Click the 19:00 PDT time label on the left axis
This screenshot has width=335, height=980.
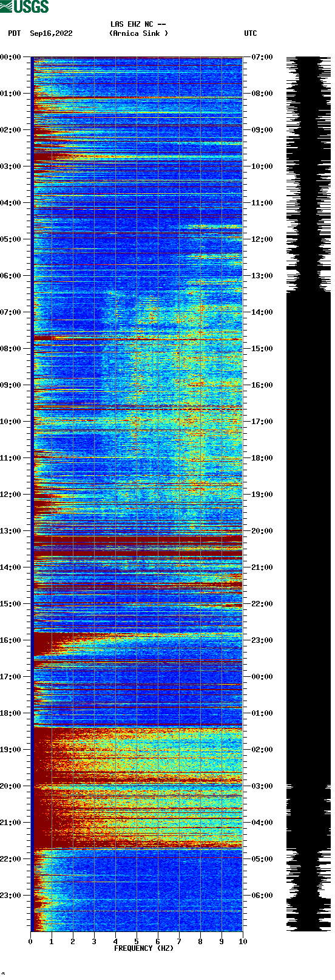click(x=10, y=750)
